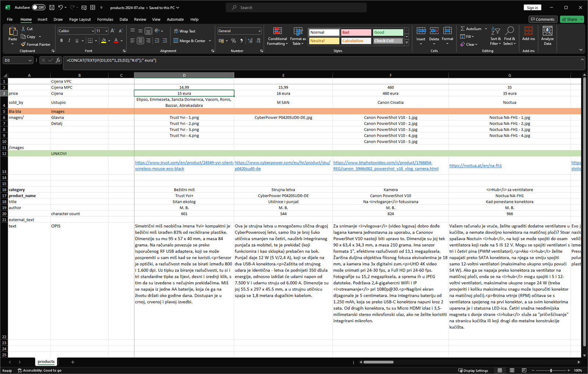Launch Analyze Data
588x374 pixels.
pos(547,36)
